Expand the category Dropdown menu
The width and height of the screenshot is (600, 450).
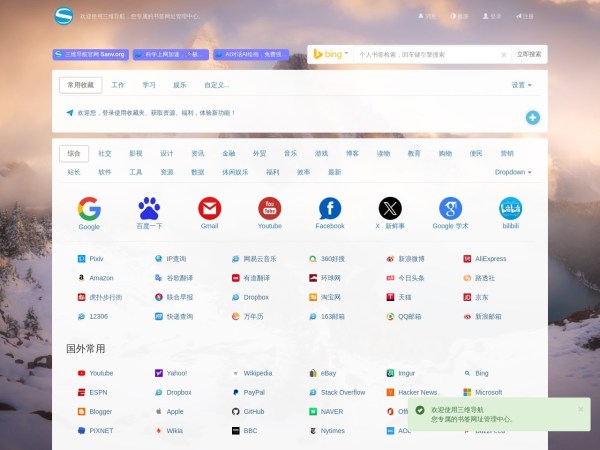[x=513, y=172]
